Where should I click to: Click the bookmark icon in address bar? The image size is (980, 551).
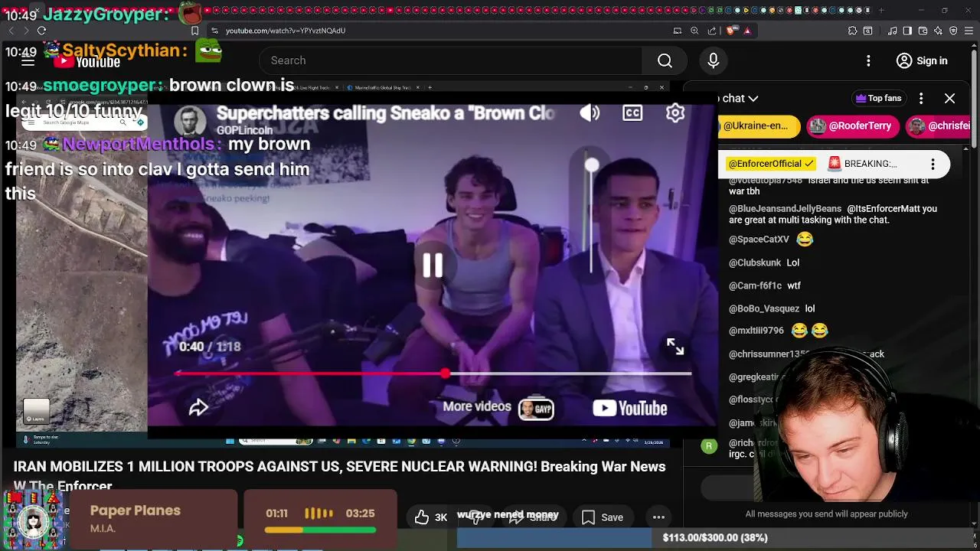[x=194, y=31]
